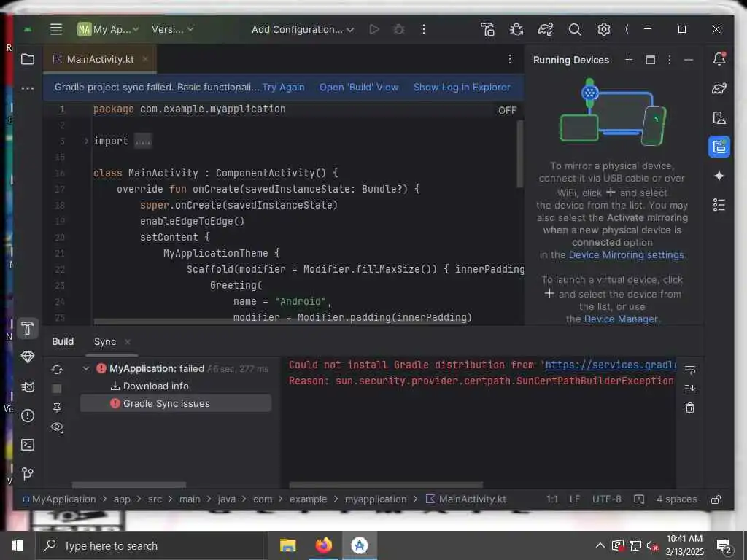The image size is (747, 560).
Task: Toggle scroll to end of output
Action: click(690, 389)
